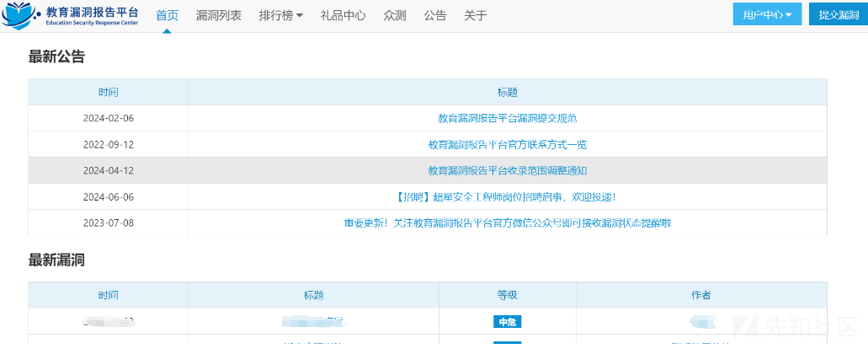The image size is (868, 354).
Task: Click the date 2022-09-12 cell
Action: 109,145
